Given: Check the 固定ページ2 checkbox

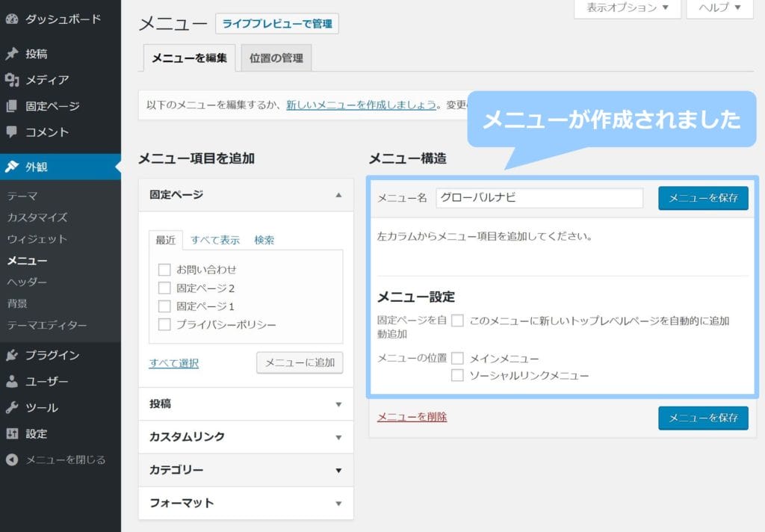Looking at the screenshot, I should click(164, 288).
